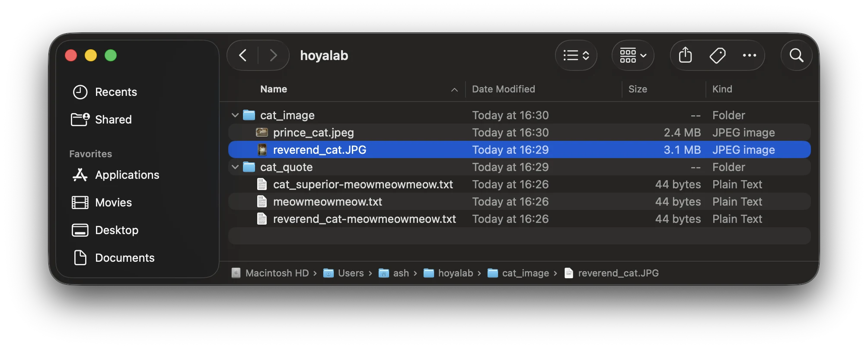Select the meowmeowmeow.txt file name
Viewport: 868px width, 349px height.
tap(328, 202)
